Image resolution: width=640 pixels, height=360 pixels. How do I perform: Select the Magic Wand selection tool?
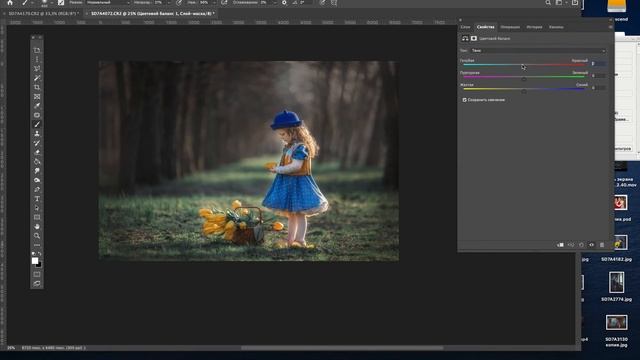click(37, 78)
